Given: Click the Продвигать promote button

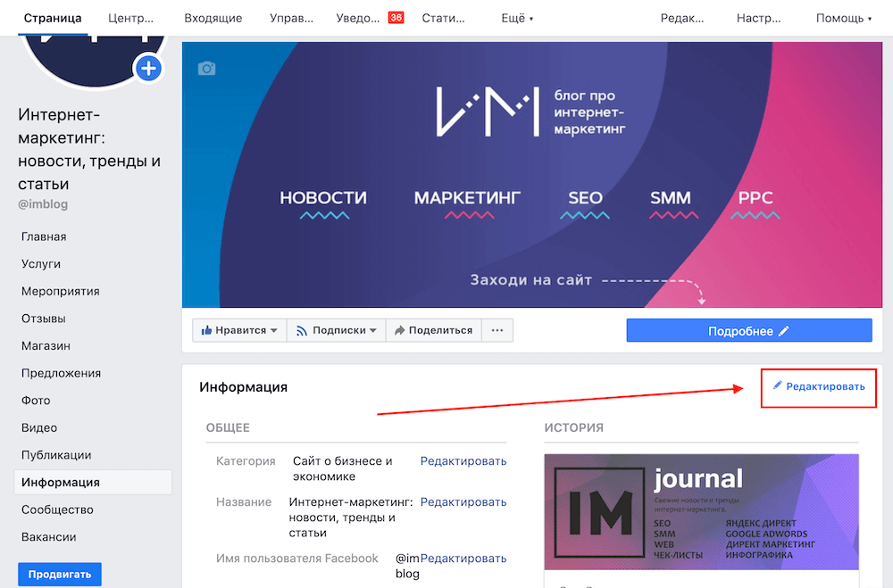Looking at the screenshot, I should tap(60, 575).
